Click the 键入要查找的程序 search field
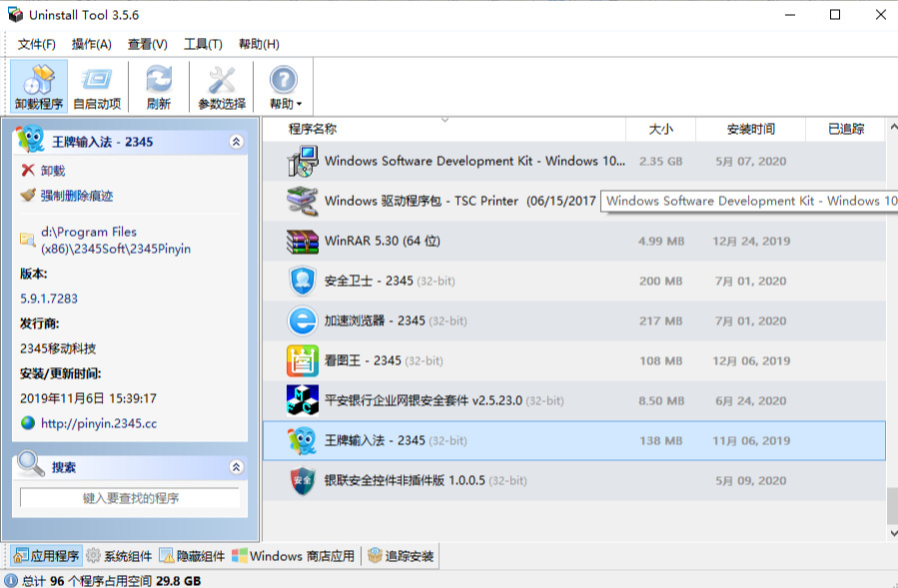898x588 pixels. pyautogui.click(x=130, y=497)
